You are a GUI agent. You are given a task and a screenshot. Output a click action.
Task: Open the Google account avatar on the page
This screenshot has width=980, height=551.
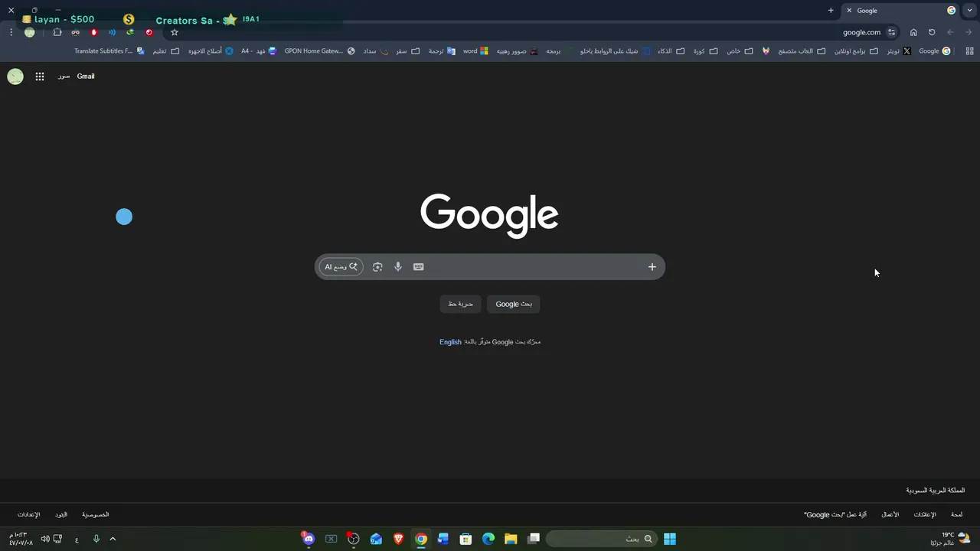(x=15, y=77)
